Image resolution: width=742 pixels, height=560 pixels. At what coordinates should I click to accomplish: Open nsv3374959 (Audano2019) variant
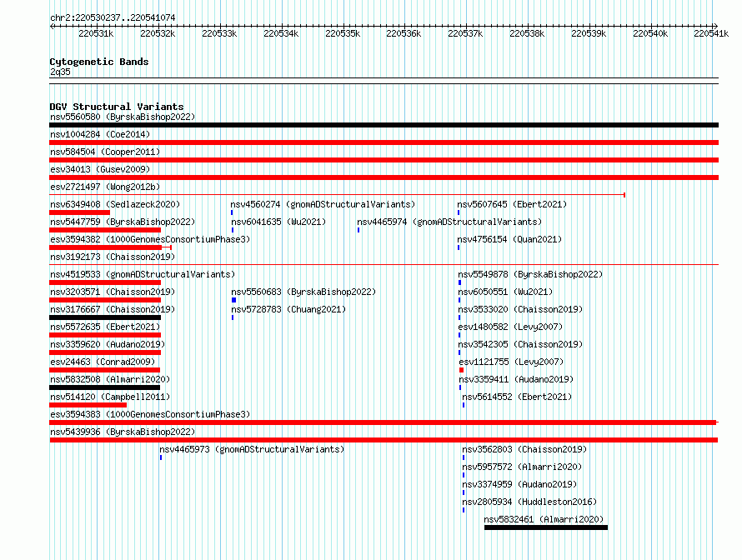click(519, 484)
